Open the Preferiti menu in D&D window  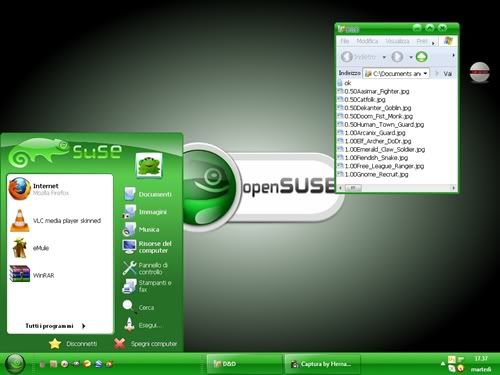point(422,41)
